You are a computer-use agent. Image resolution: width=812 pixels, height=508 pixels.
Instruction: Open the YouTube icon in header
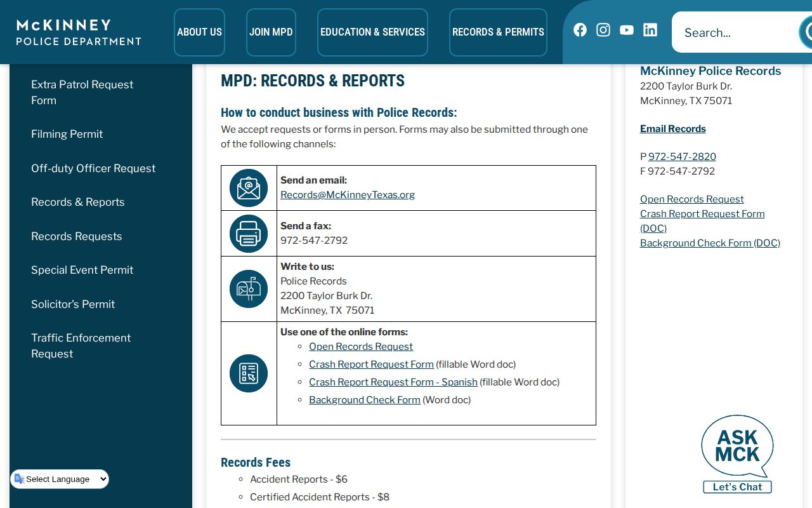pyautogui.click(x=627, y=30)
